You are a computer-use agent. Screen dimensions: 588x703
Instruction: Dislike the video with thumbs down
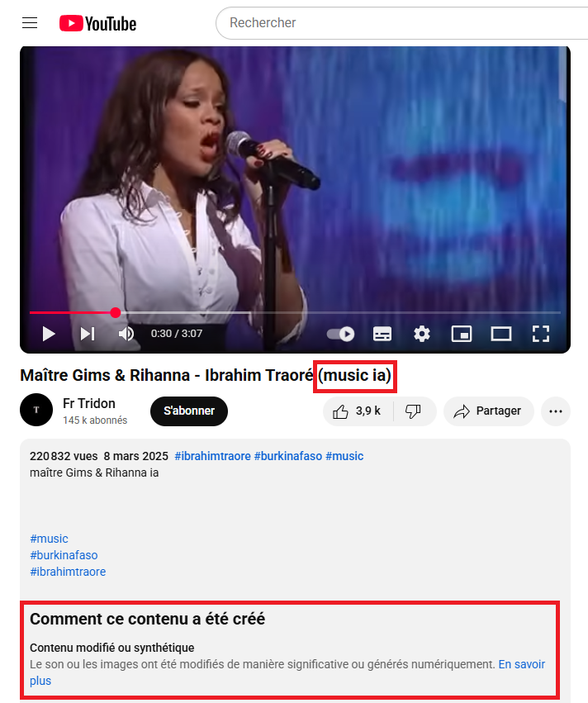click(414, 411)
